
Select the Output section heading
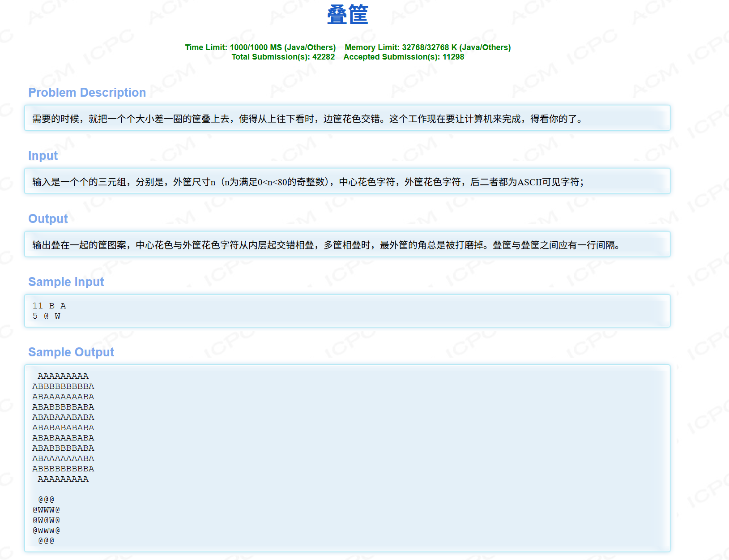[47, 219]
